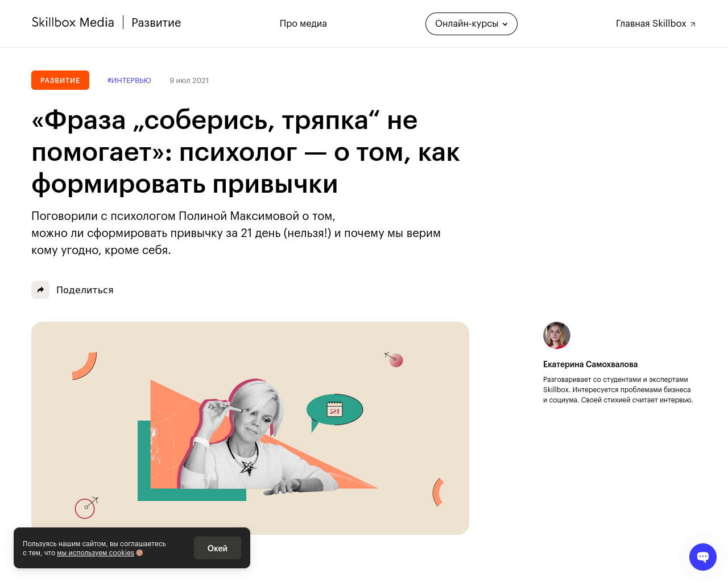This screenshot has width=728, height=582.
Task: Click the orange РАЗВИТИЕ category tag
Action: [60, 80]
